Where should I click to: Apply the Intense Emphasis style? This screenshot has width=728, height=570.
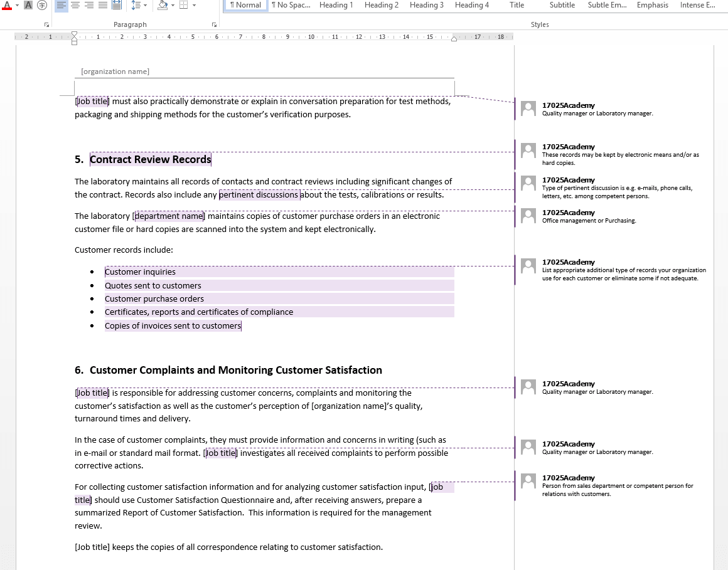(x=696, y=5)
